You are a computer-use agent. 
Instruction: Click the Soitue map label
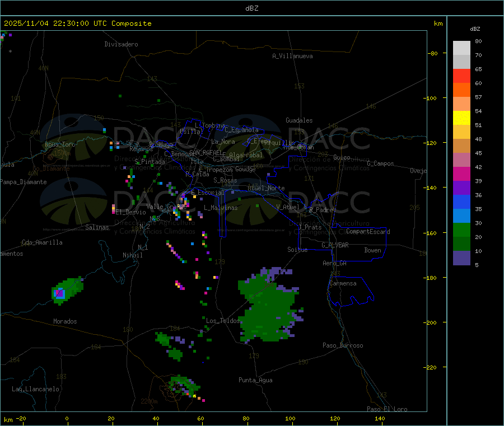(x=298, y=250)
